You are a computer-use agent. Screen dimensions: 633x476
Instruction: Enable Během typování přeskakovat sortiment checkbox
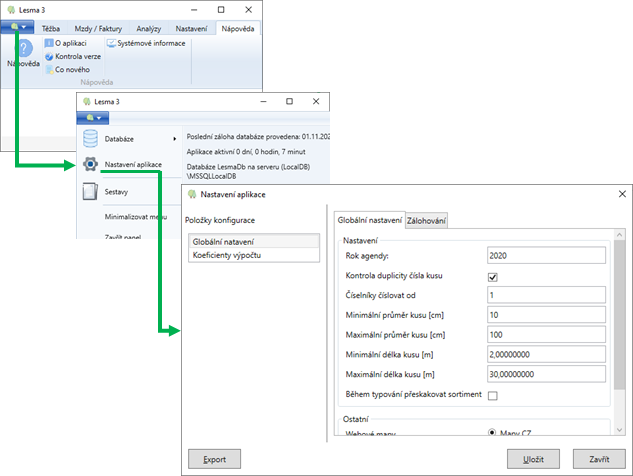(x=492, y=396)
